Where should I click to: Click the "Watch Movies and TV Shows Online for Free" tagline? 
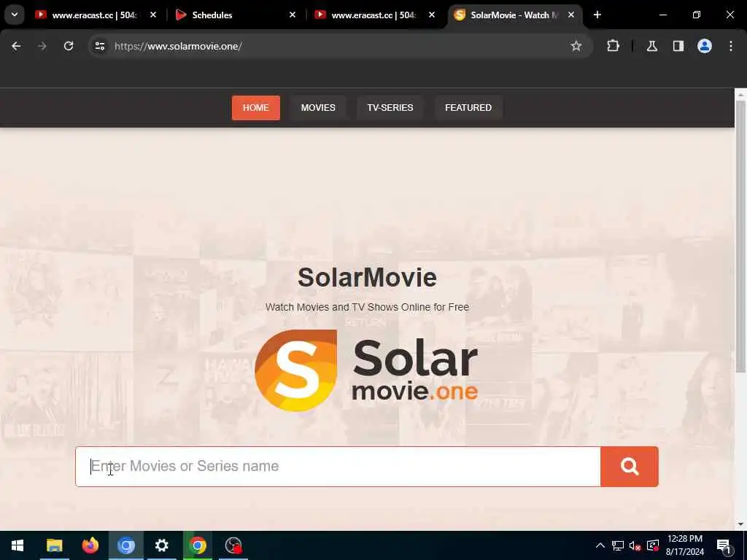367,307
